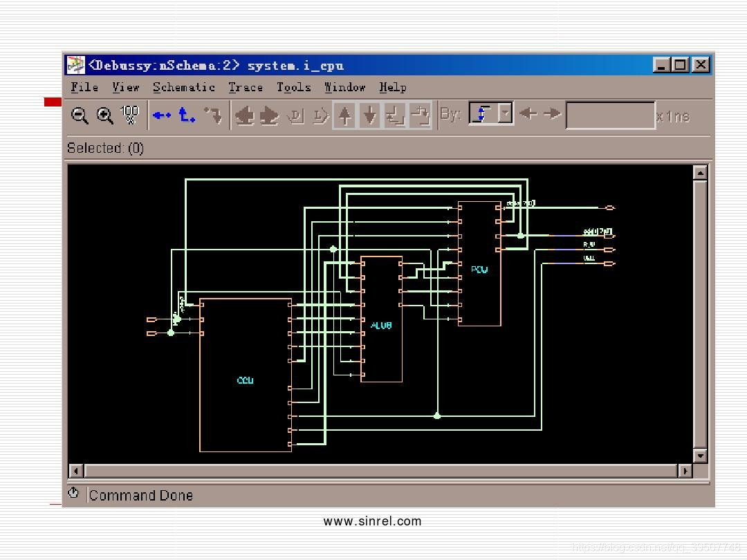This screenshot has height=560, width=747.
Task: Click the lower-left input port symbol
Action: [x=152, y=333]
